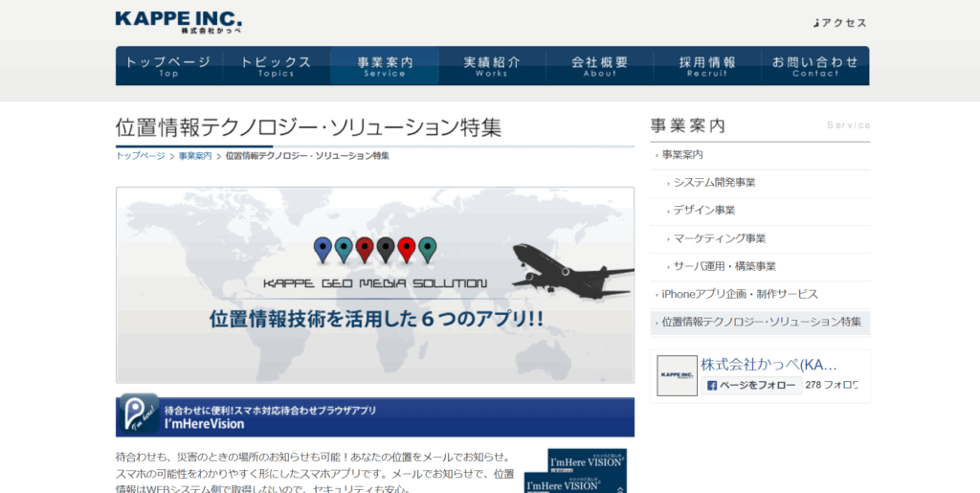Click the I'mHere VISION product thumbnail

click(x=575, y=471)
